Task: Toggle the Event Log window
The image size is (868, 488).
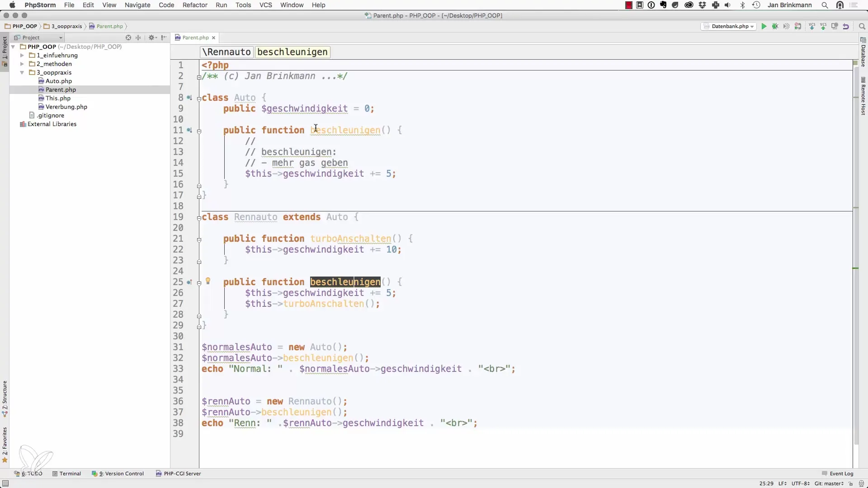Action: pyautogui.click(x=837, y=474)
